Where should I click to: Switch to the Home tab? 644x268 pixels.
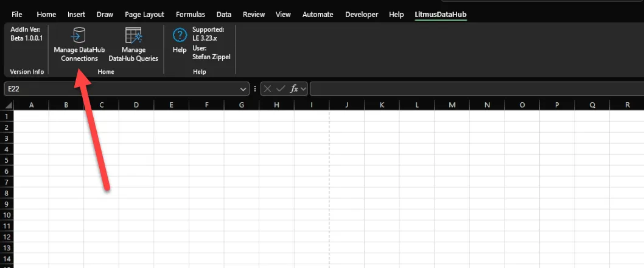[x=46, y=15]
